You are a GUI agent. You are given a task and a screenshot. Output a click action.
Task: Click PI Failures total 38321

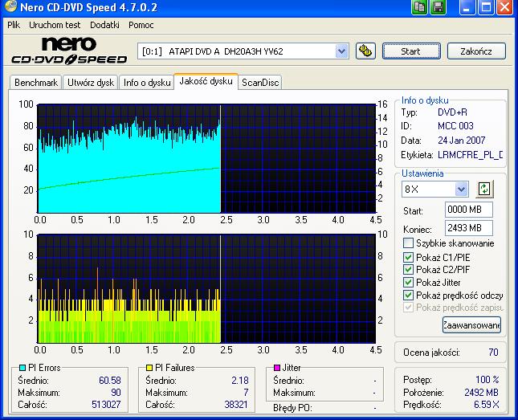(236, 405)
